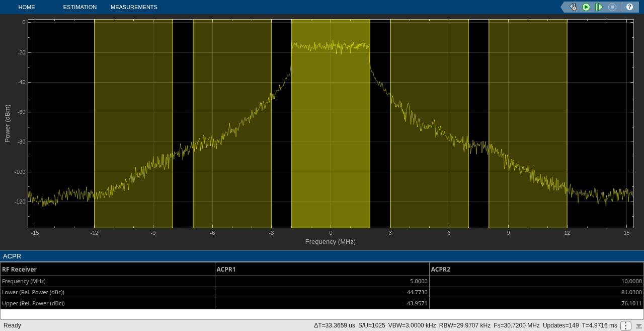
Task: Click the Stop simulation icon
Action: point(612,7)
